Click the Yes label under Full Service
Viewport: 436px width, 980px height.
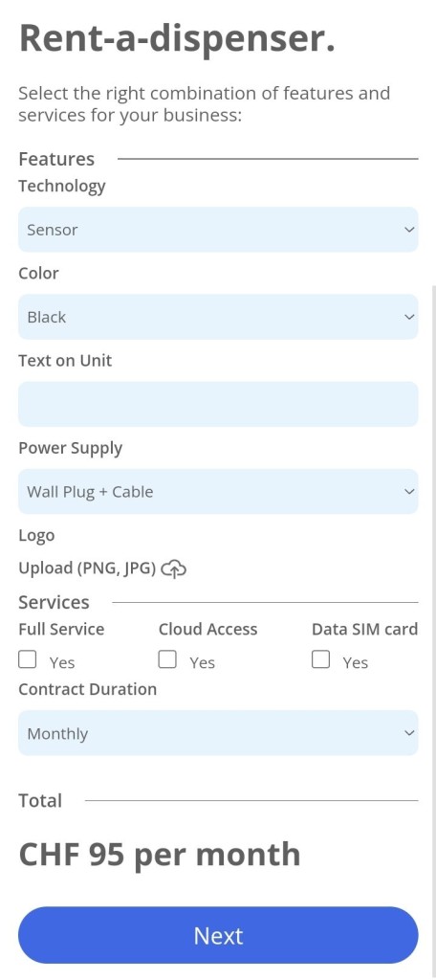click(x=62, y=662)
